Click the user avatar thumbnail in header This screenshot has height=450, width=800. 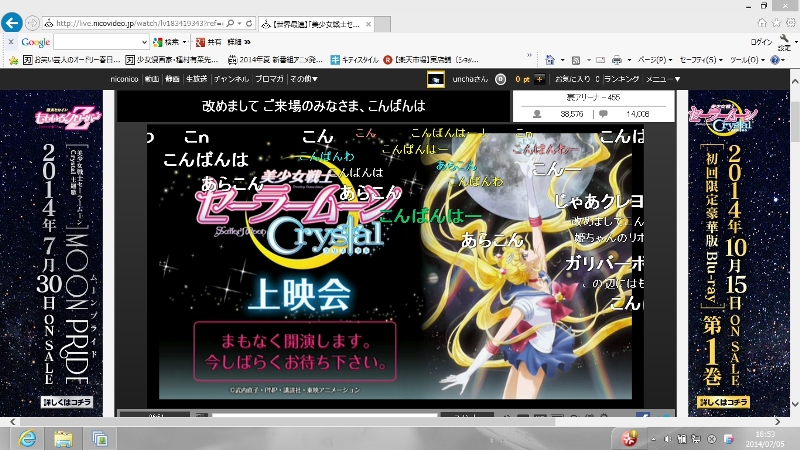coord(436,80)
